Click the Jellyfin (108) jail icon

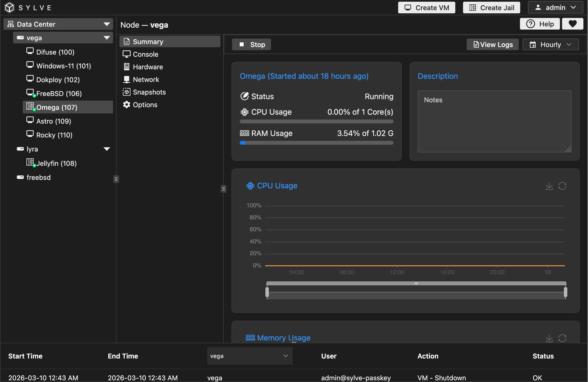30,162
